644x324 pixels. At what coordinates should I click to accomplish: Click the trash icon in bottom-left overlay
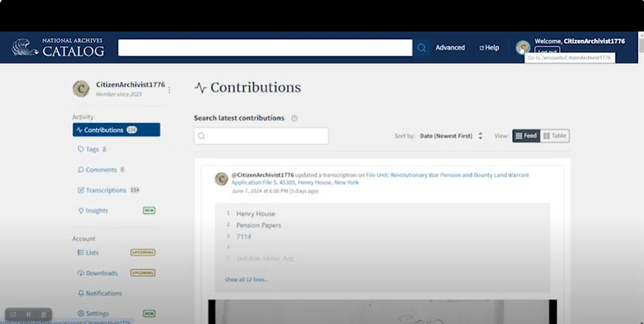pyautogui.click(x=43, y=314)
